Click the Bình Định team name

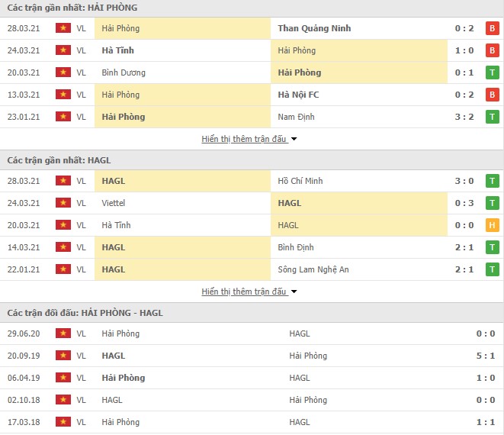click(297, 247)
